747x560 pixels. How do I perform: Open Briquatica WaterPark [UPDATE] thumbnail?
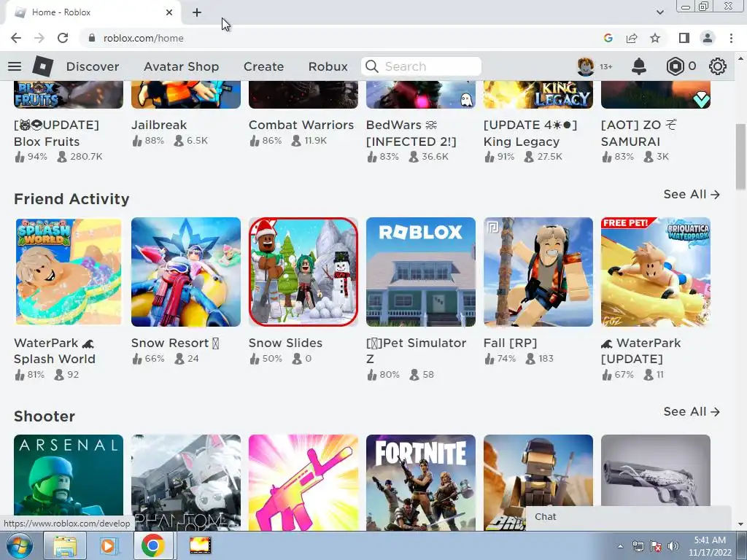[x=656, y=272]
